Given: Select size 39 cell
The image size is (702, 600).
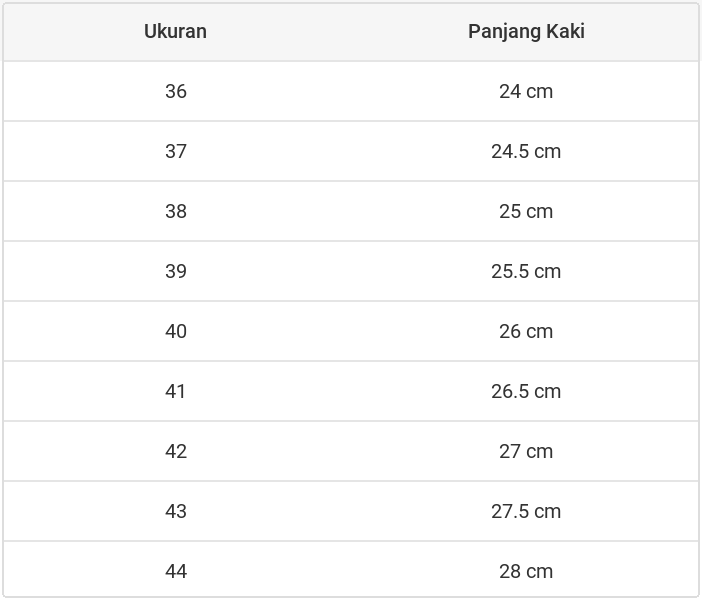Looking at the screenshot, I should 176,271.
